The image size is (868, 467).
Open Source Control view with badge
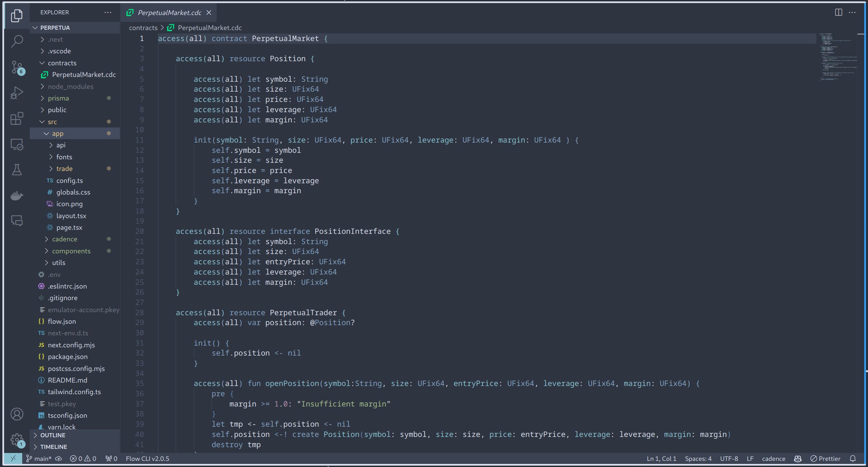pyautogui.click(x=17, y=67)
